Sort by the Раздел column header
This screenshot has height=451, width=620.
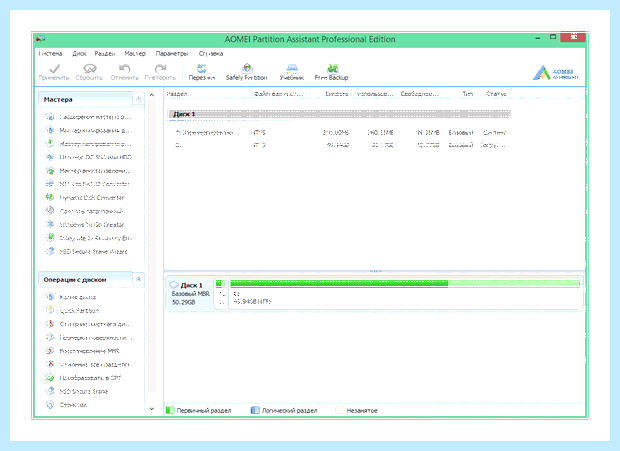click(207, 94)
